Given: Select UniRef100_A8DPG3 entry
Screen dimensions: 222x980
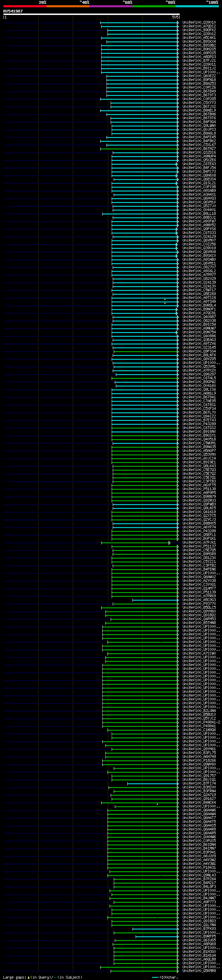Looking at the screenshot, I should point(199,57).
